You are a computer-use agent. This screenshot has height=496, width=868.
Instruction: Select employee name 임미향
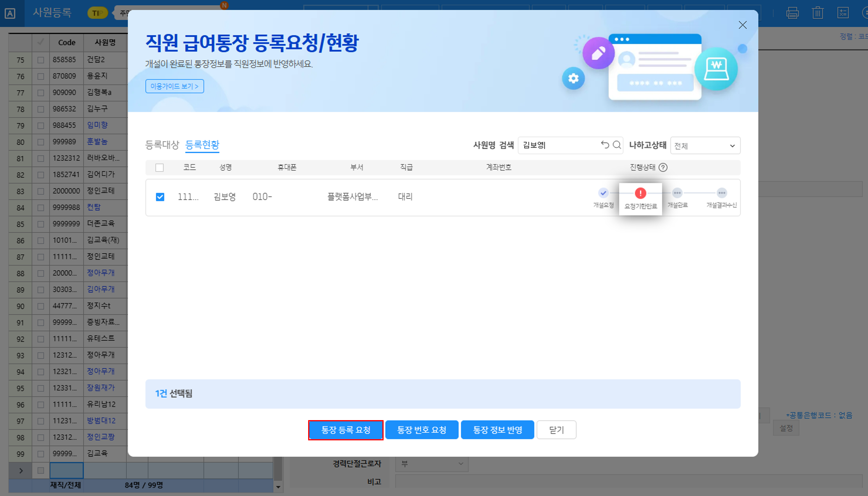(x=97, y=125)
